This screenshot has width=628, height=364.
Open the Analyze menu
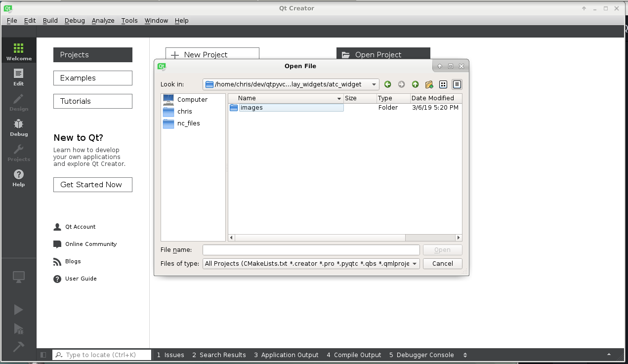coord(103,20)
